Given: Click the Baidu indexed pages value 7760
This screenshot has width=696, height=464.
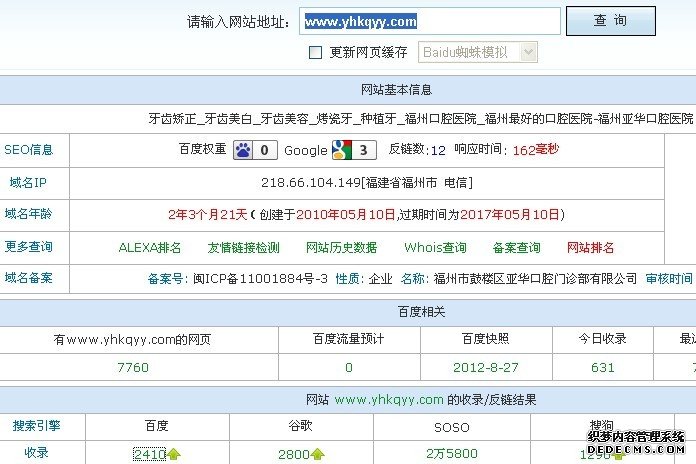Looking at the screenshot, I should (133, 367).
